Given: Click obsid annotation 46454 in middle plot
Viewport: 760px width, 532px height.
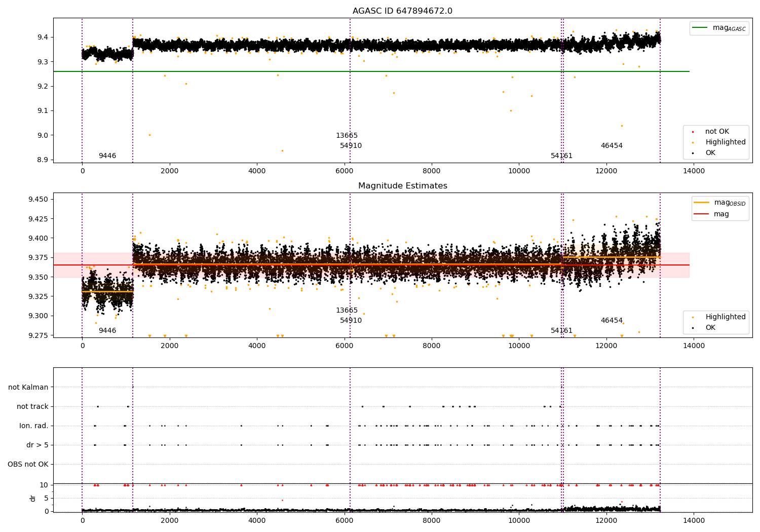Looking at the screenshot, I should coord(612,321).
